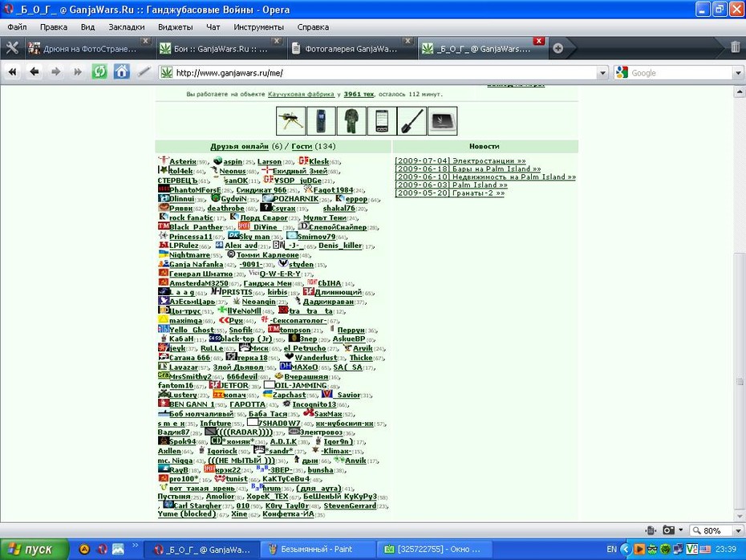This screenshot has height=560, width=746.
Task: Open the Гости link
Action: (x=302, y=147)
